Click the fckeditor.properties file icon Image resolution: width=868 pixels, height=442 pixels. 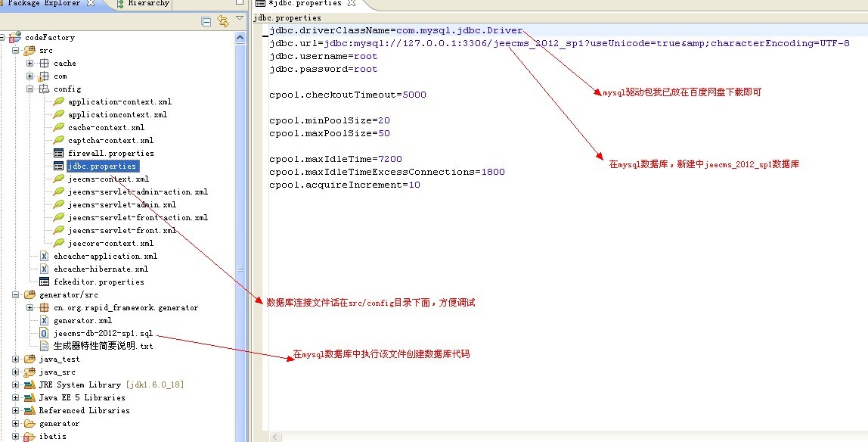[44, 282]
